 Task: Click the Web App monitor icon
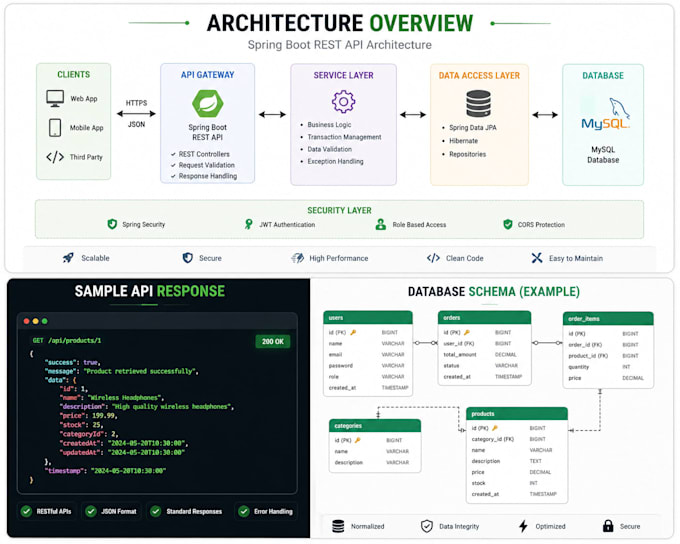click(55, 98)
